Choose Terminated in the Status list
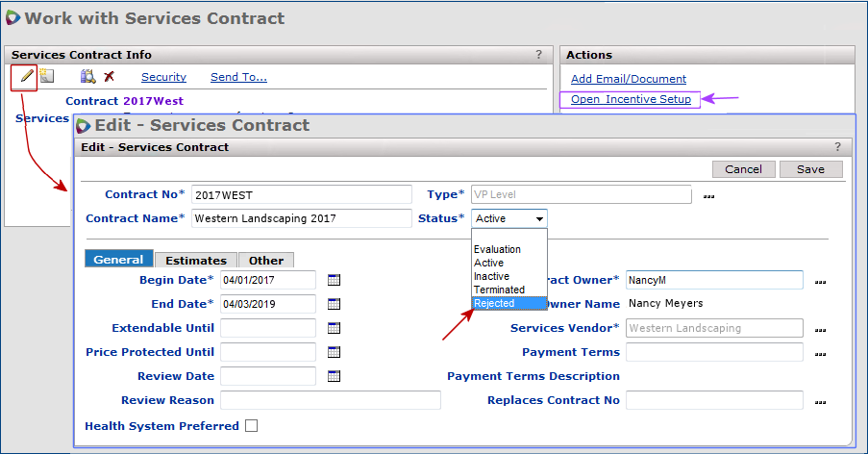Viewport: 868px width, 454px height. tap(499, 290)
